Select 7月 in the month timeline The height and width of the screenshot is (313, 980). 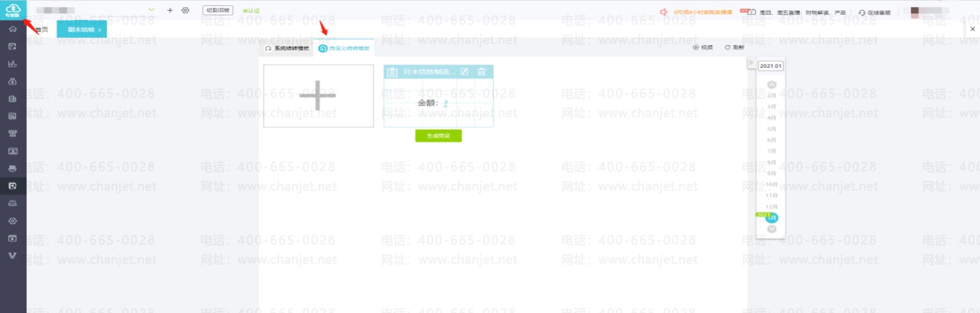click(772, 151)
